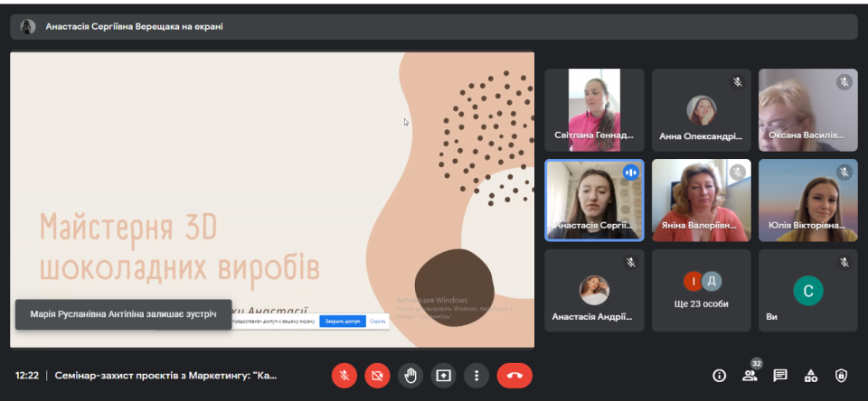Select Юлія Вікторівна... video tile
Viewport: 868px width, 401px height.
pos(808,200)
